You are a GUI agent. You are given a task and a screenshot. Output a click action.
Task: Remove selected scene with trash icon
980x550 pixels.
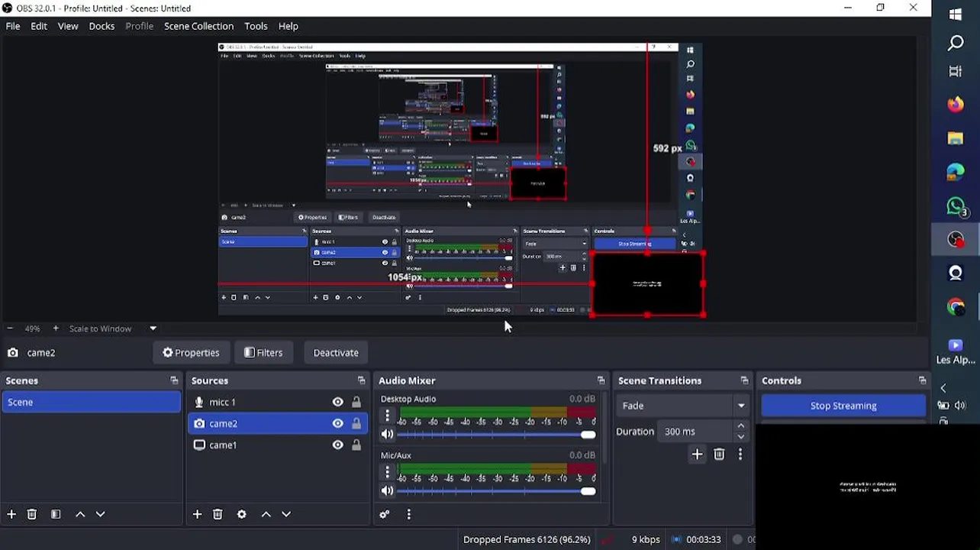(32, 514)
